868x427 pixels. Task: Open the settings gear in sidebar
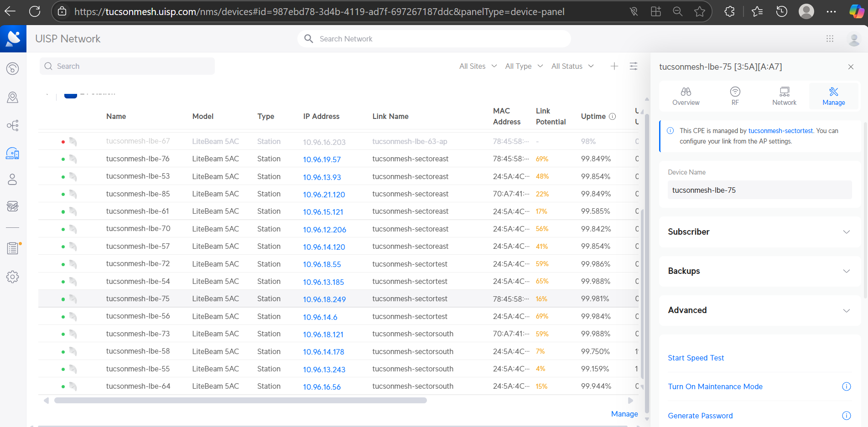coord(12,277)
